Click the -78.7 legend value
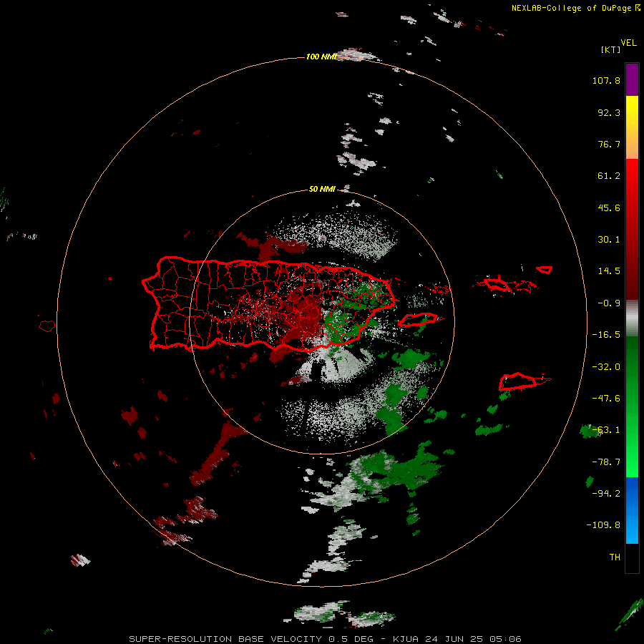 coord(606,462)
